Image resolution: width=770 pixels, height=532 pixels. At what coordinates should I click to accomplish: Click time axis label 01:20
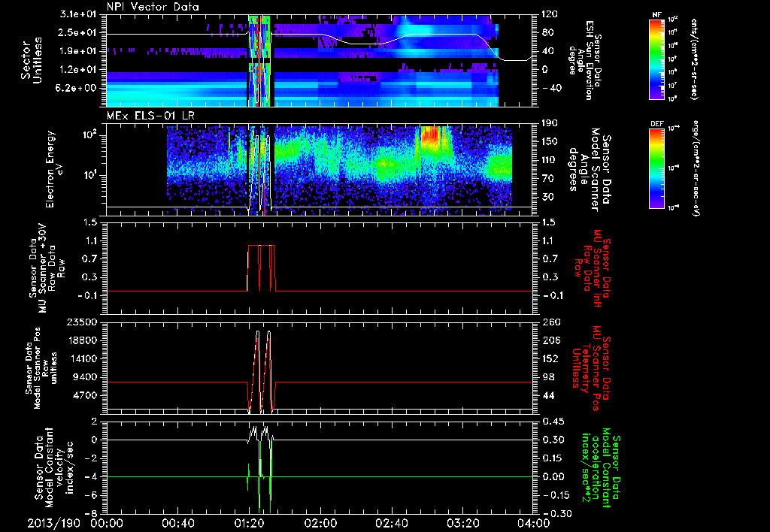point(249,524)
